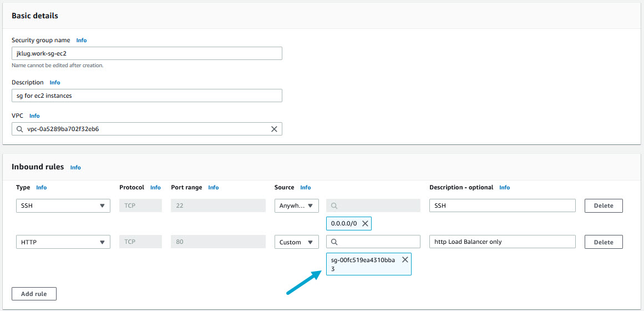Click the Add rule button
The image size is (644, 311).
34,294
